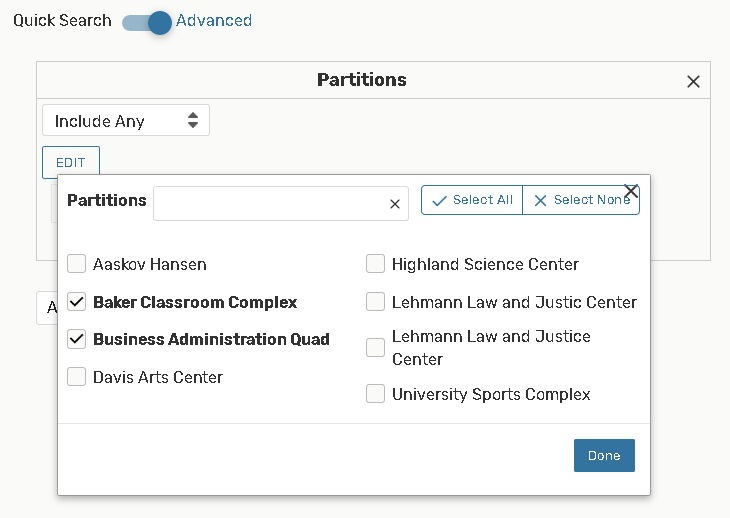This screenshot has height=518, width=730.
Task: Uncheck Business Administration Quad
Action: pyautogui.click(x=76, y=339)
